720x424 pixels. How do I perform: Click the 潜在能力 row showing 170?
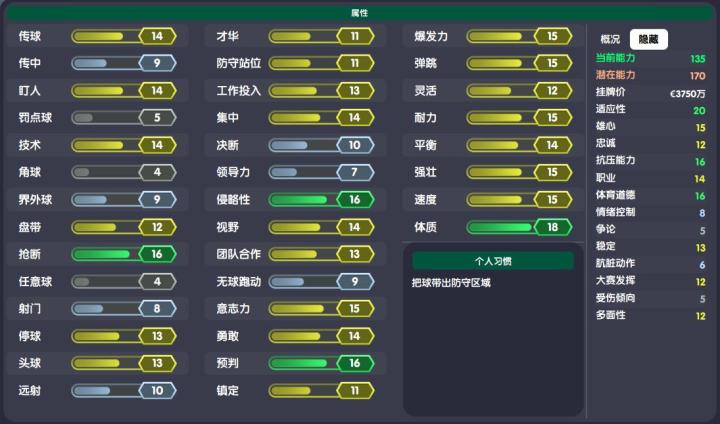pyautogui.click(x=650, y=76)
